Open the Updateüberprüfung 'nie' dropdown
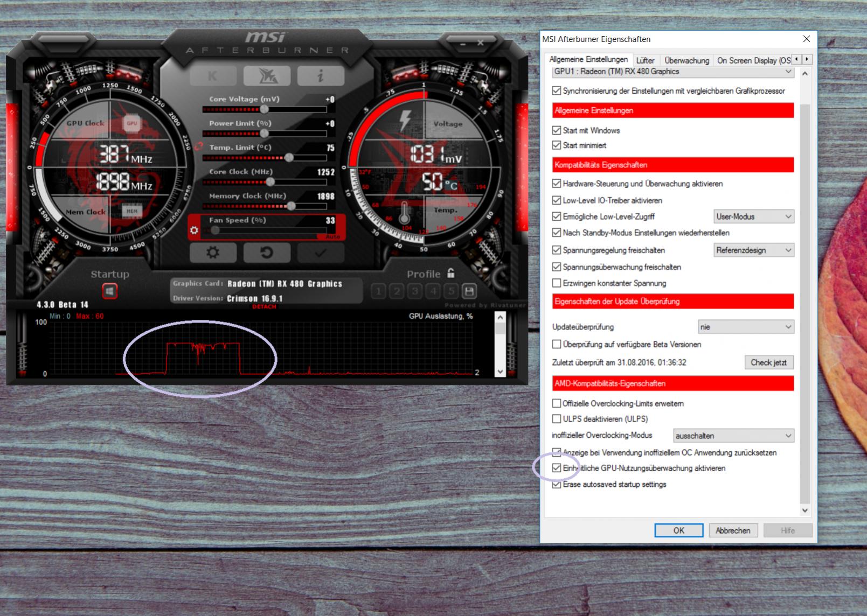 (x=746, y=327)
